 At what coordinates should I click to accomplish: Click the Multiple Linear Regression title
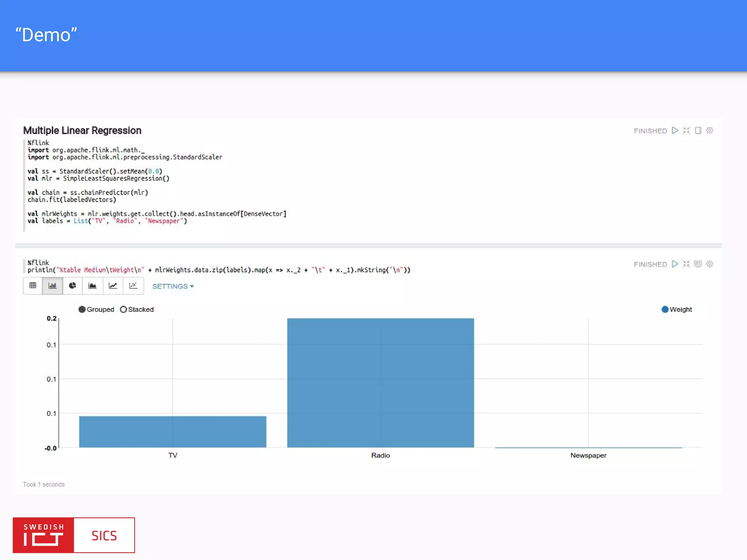(82, 131)
